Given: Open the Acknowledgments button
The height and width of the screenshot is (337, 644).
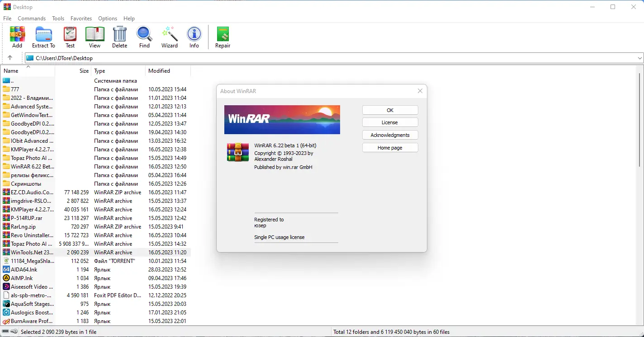Looking at the screenshot, I should click(390, 135).
